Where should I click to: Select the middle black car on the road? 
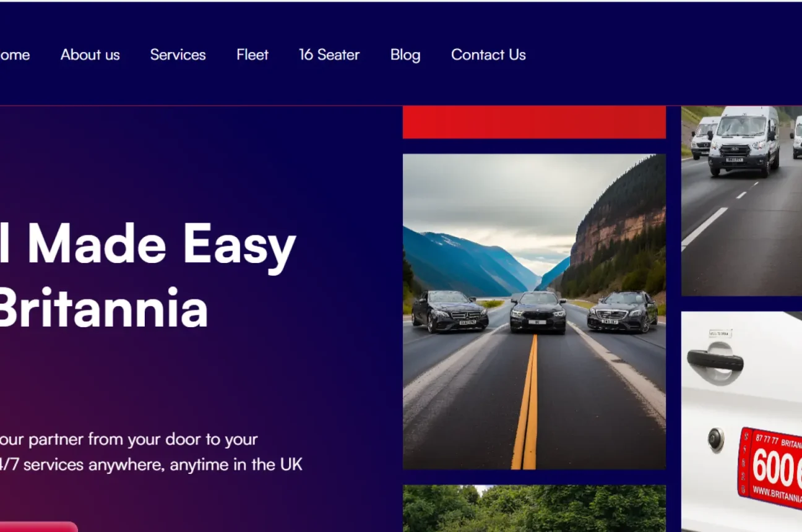coord(538,311)
